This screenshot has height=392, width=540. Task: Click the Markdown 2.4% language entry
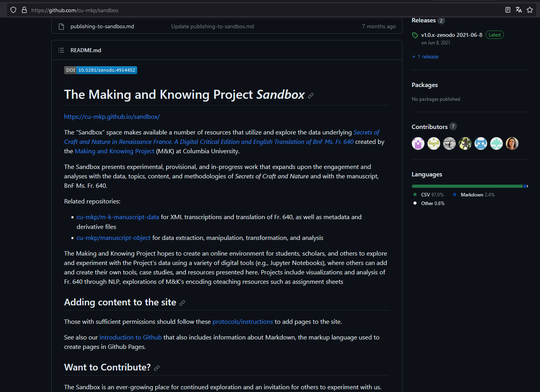click(x=473, y=195)
